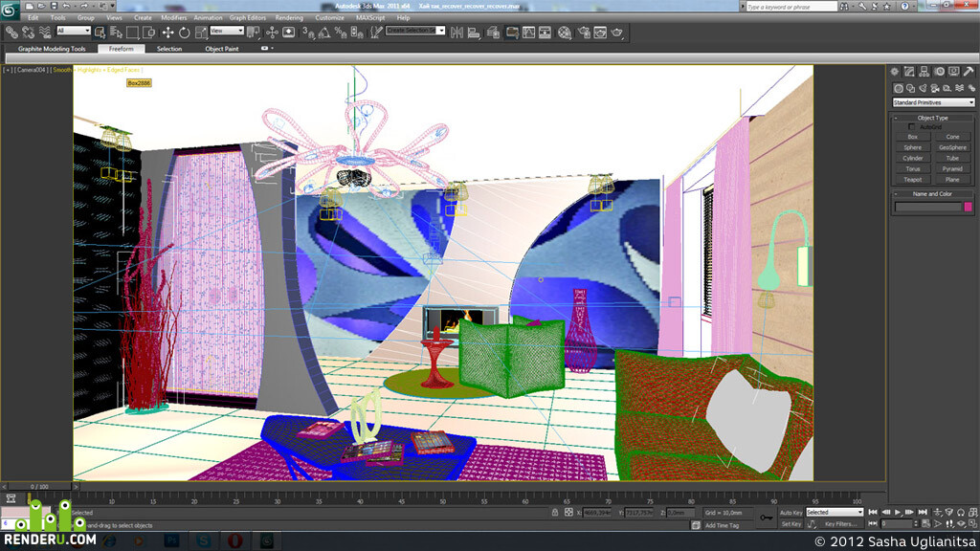This screenshot has width=980, height=551.
Task: Click the Mirror tool icon
Action: (457, 33)
